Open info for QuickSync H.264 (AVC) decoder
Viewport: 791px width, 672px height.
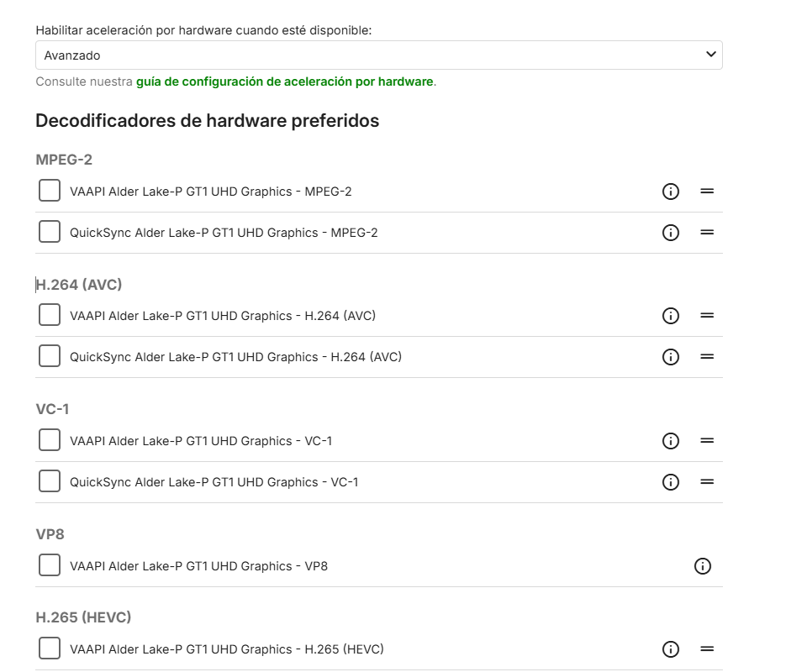(x=670, y=356)
